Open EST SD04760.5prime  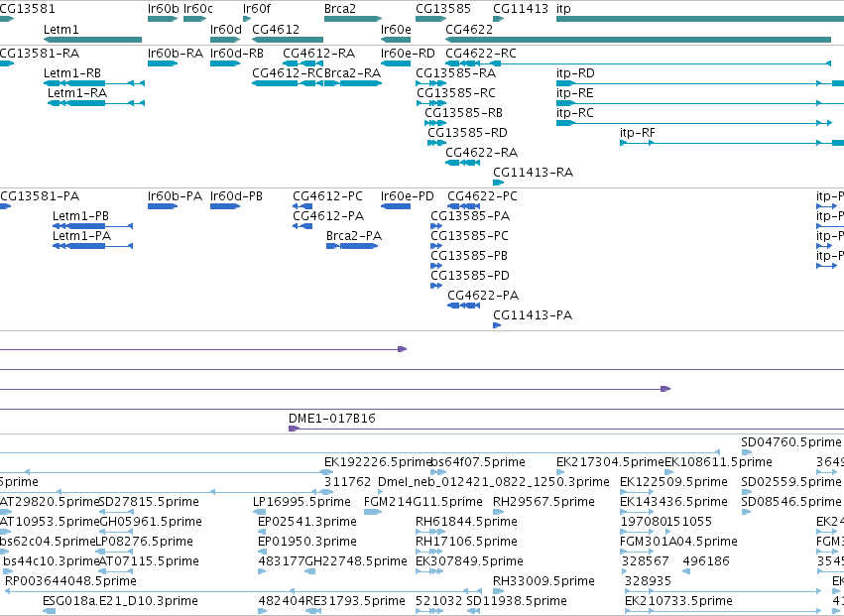coord(791,442)
